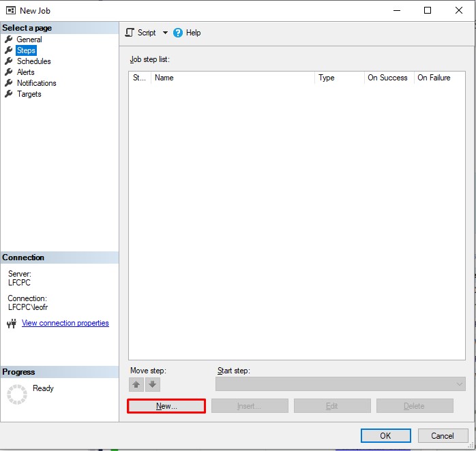Click the connection properties plug icon
Image resolution: width=476 pixels, height=451 pixels.
click(12, 324)
